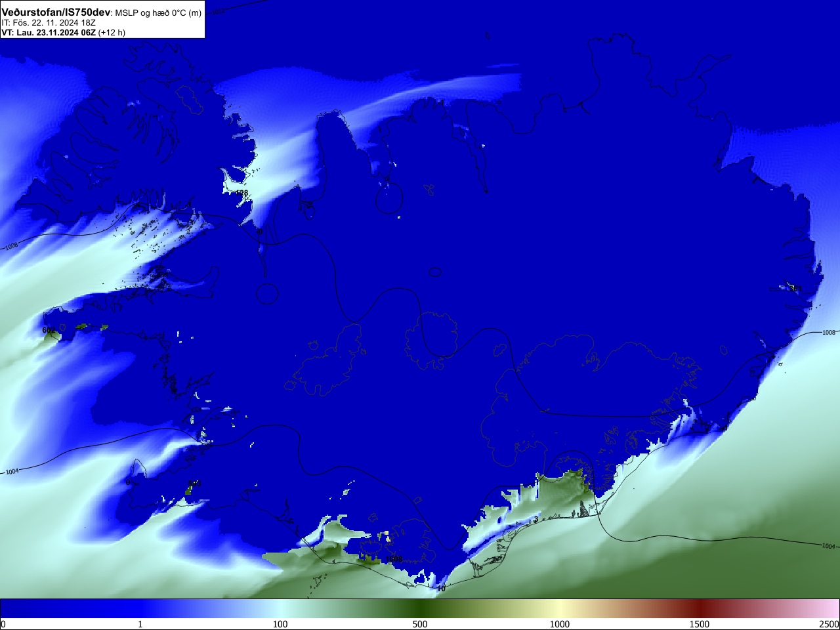Select the 'MSLP og hæð 0°C (m)' label
The width and height of the screenshot is (840, 630).
(159, 13)
